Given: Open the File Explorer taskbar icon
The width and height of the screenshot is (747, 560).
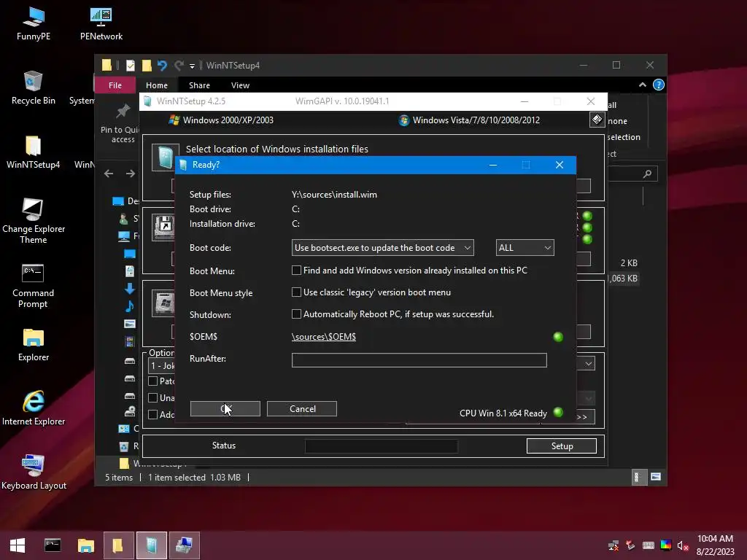Looking at the screenshot, I should coord(86,545).
